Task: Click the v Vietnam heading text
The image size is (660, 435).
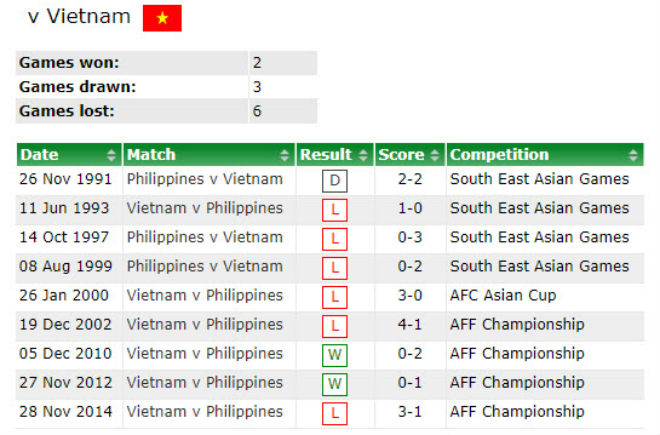Action: (x=78, y=17)
